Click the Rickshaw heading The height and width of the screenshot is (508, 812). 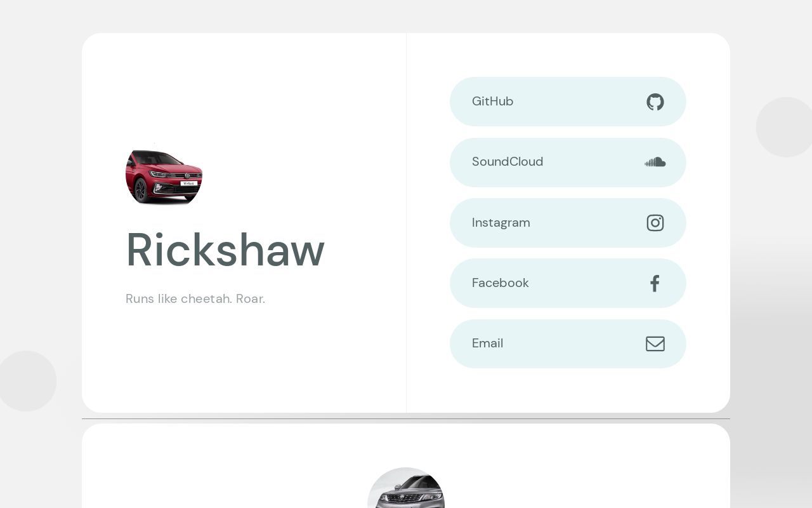(x=225, y=250)
